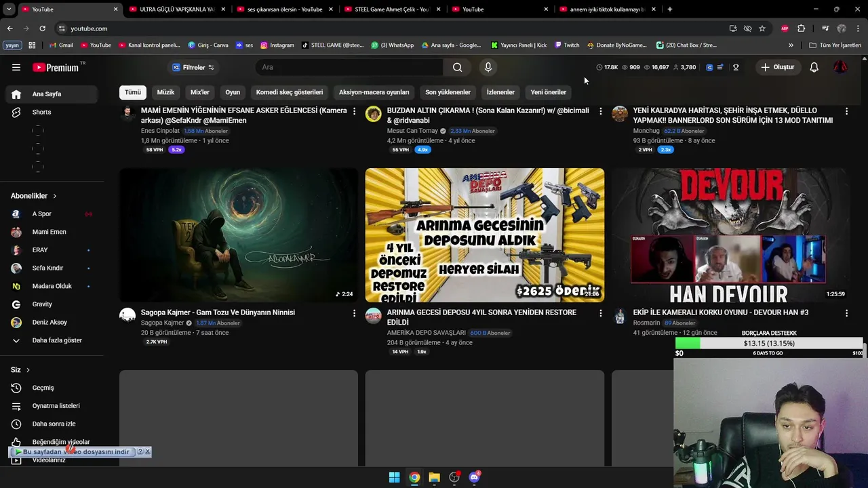Select the Son yüklenenler chip
This screenshot has width=868, height=488.
point(448,92)
